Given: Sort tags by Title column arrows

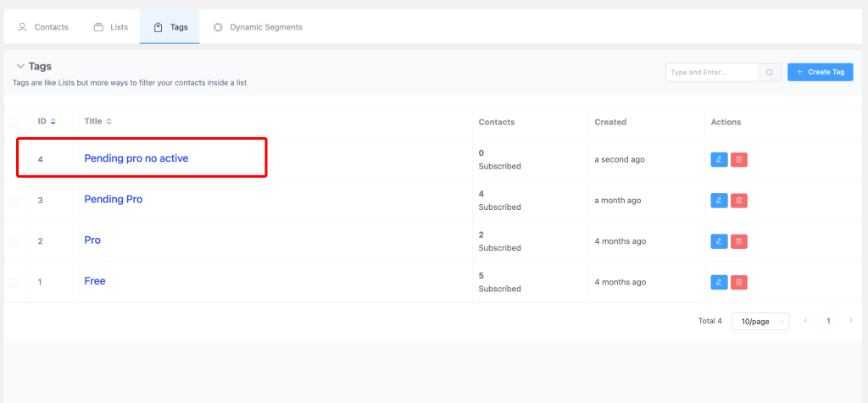Looking at the screenshot, I should pyautogui.click(x=108, y=122).
